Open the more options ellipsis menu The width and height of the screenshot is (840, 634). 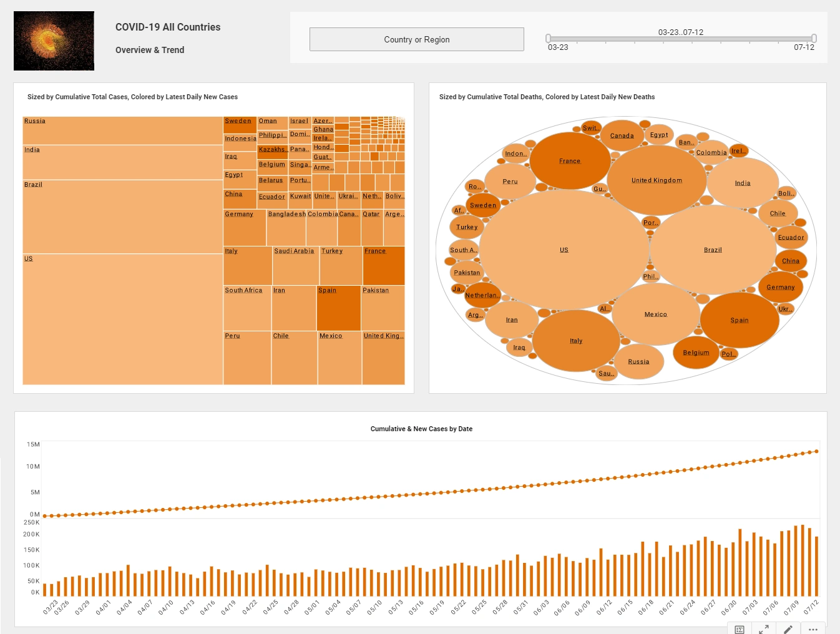pos(813,629)
